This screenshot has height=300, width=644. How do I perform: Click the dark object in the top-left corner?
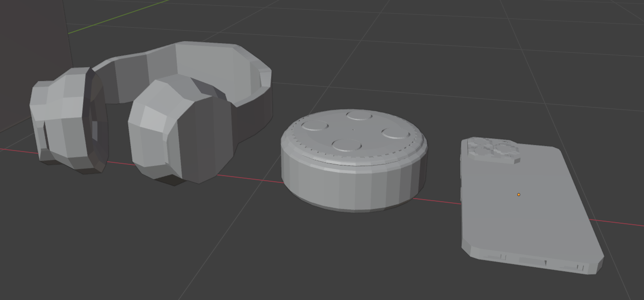tap(31, 31)
